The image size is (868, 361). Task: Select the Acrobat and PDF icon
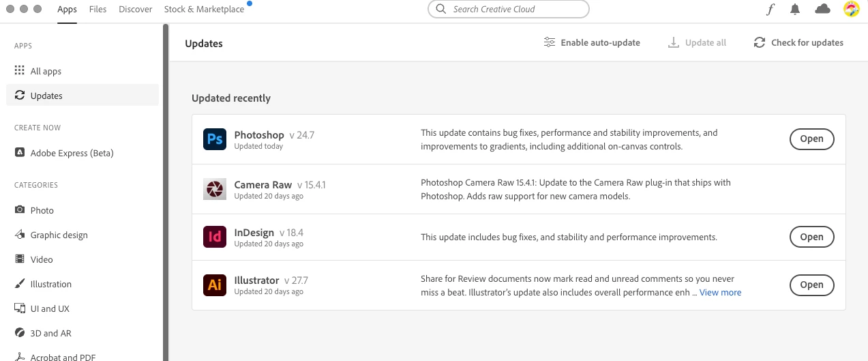click(20, 357)
